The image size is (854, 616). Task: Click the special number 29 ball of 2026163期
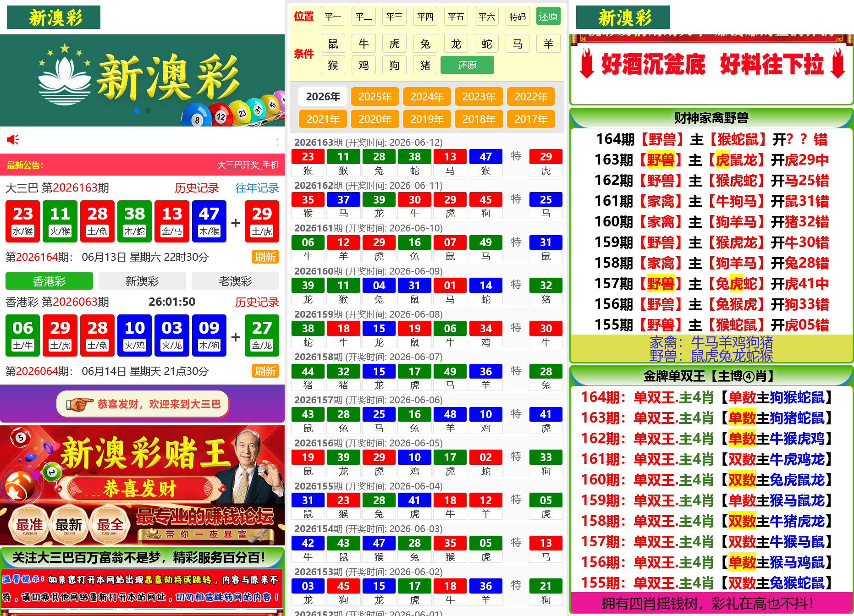coord(545,157)
